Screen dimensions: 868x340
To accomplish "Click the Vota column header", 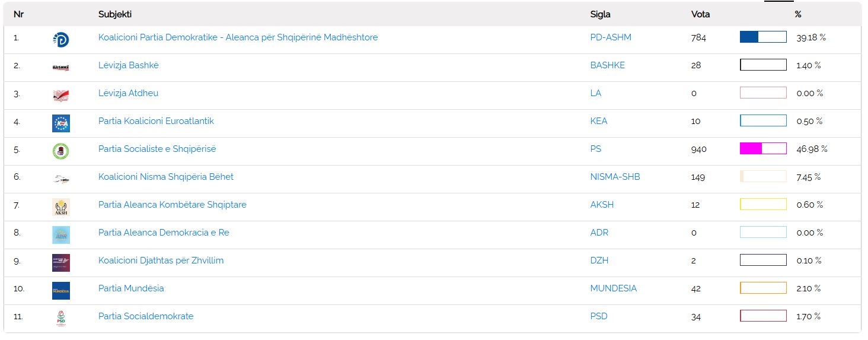I will click(700, 14).
